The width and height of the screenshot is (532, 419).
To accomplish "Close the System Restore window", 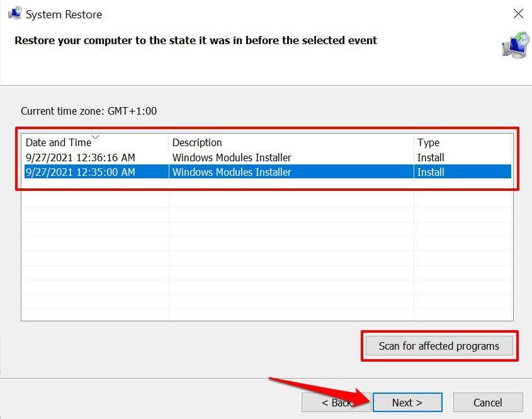I will click(x=518, y=14).
